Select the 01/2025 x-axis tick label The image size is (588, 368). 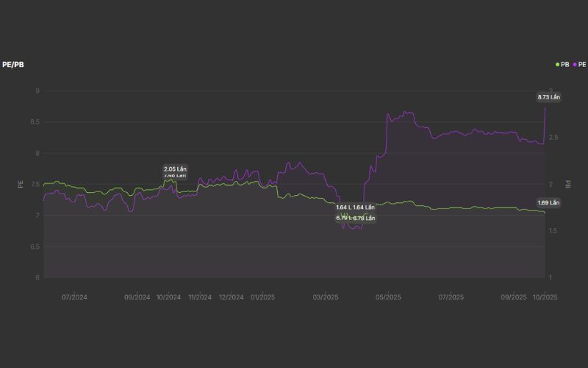click(262, 297)
